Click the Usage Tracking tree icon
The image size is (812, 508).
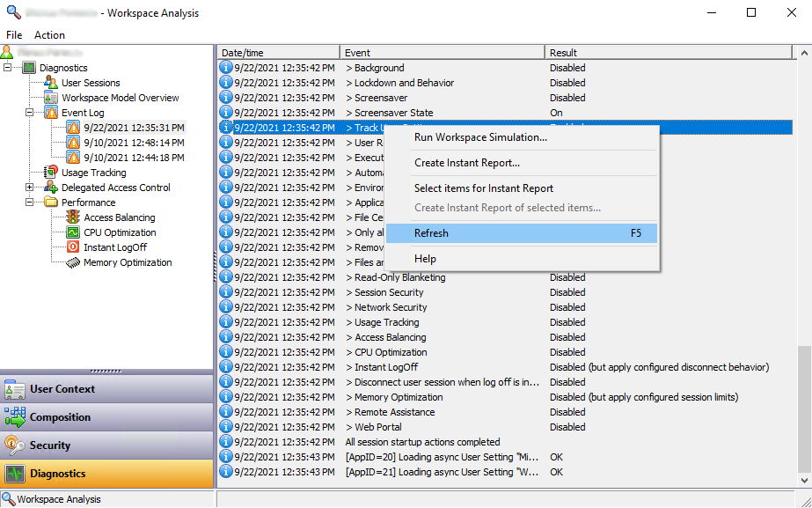tap(51, 173)
